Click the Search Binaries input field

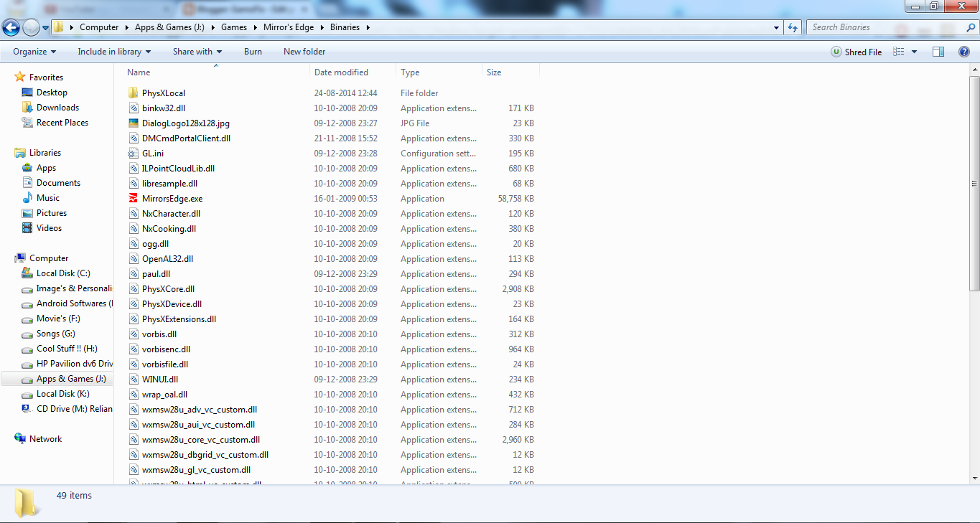(x=886, y=27)
